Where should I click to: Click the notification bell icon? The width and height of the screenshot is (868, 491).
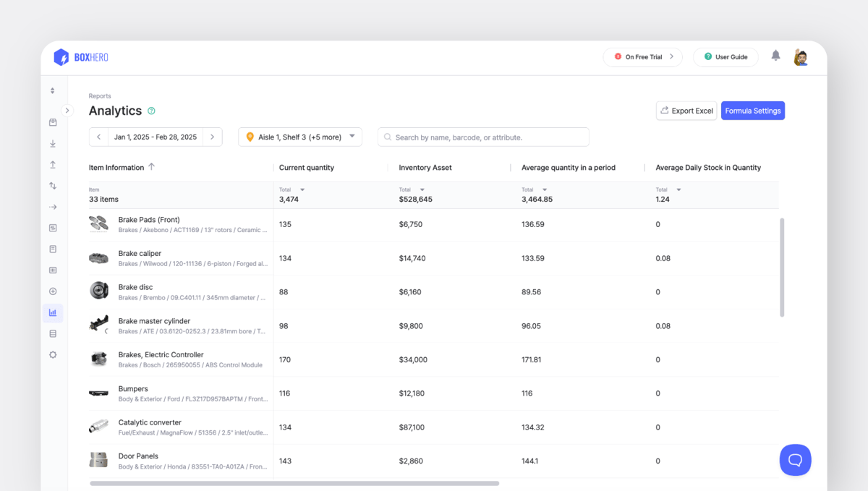[775, 56]
